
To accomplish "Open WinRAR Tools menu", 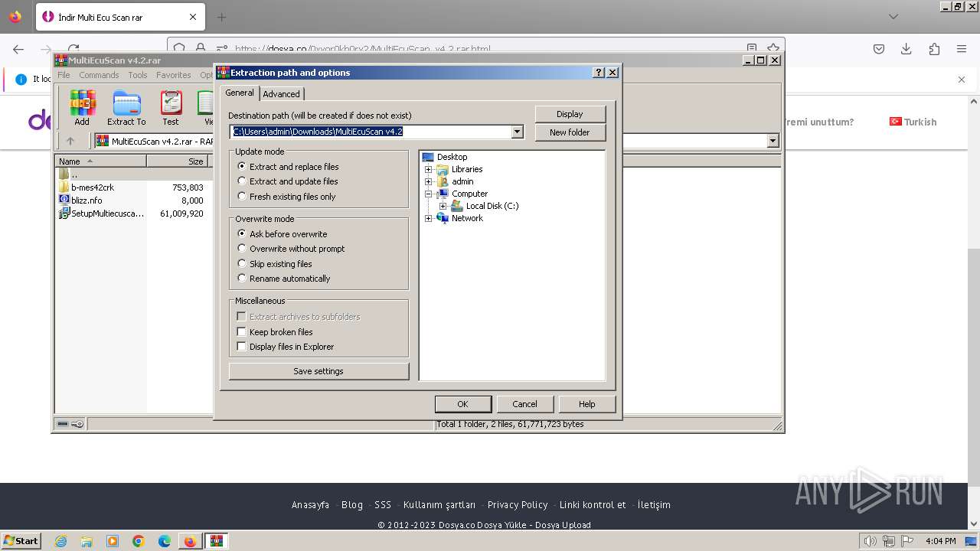I will [138, 75].
